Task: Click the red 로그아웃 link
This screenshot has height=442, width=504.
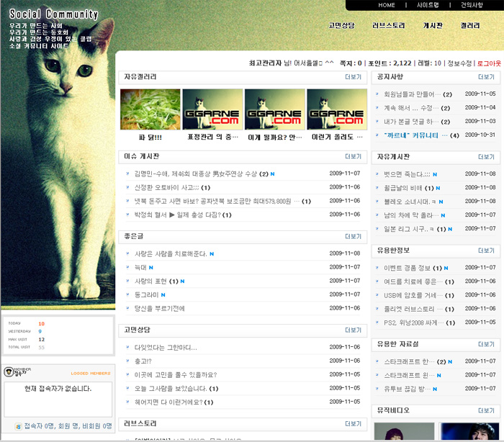Action: point(489,63)
